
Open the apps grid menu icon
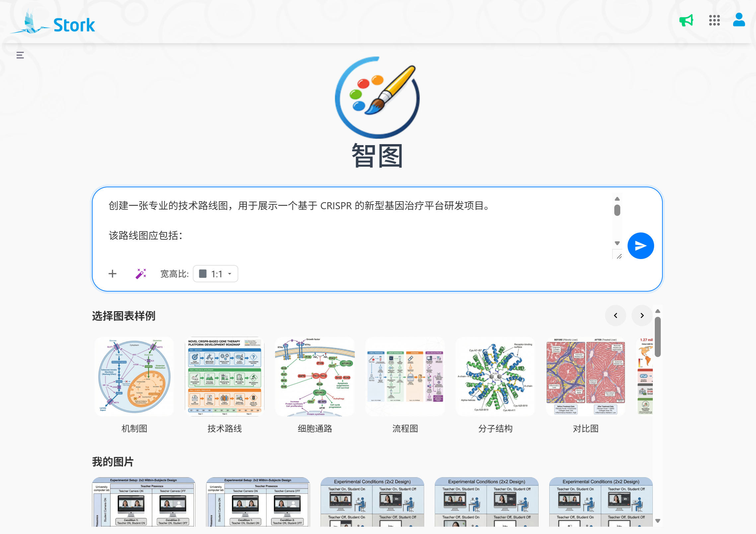[714, 21]
